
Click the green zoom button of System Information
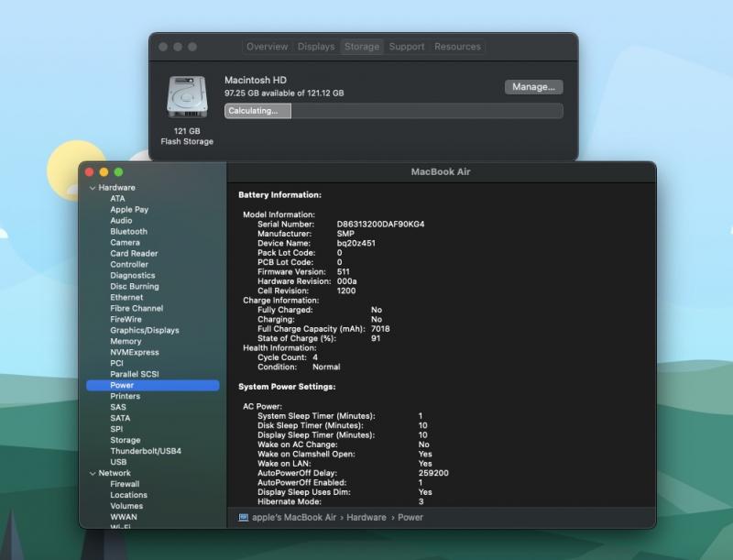click(x=118, y=172)
